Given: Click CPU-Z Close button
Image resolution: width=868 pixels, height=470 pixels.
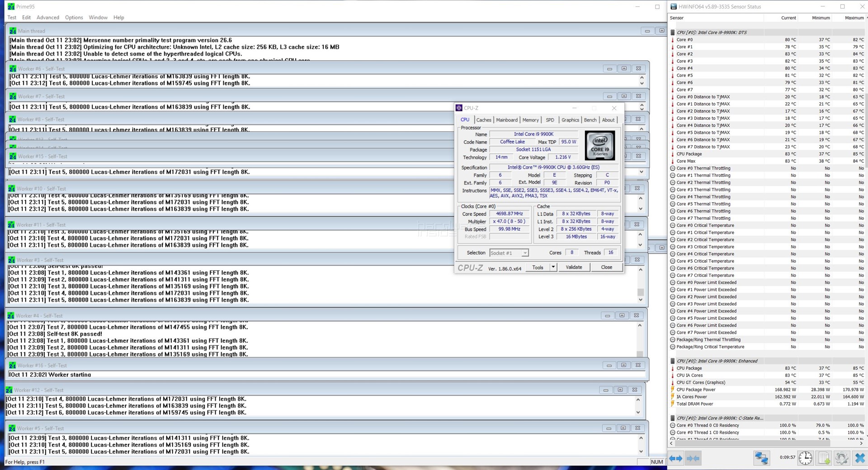Looking at the screenshot, I should pos(606,267).
